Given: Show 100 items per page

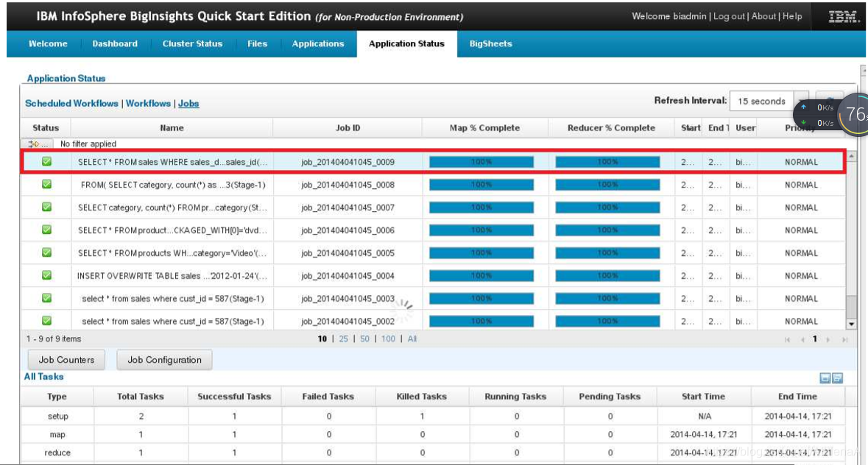Looking at the screenshot, I should (x=388, y=339).
